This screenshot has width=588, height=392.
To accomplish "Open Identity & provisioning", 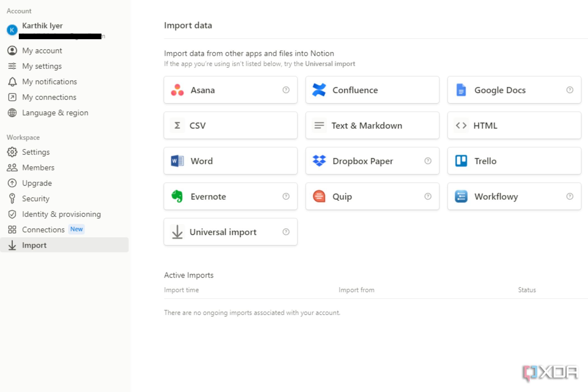I will coord(64,214).
